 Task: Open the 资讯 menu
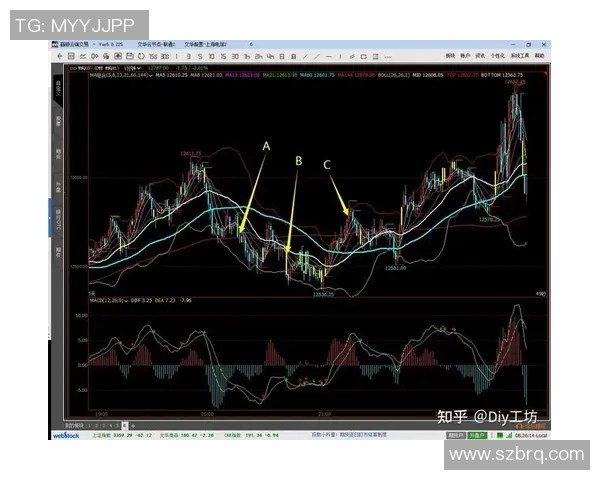(480, 56)
